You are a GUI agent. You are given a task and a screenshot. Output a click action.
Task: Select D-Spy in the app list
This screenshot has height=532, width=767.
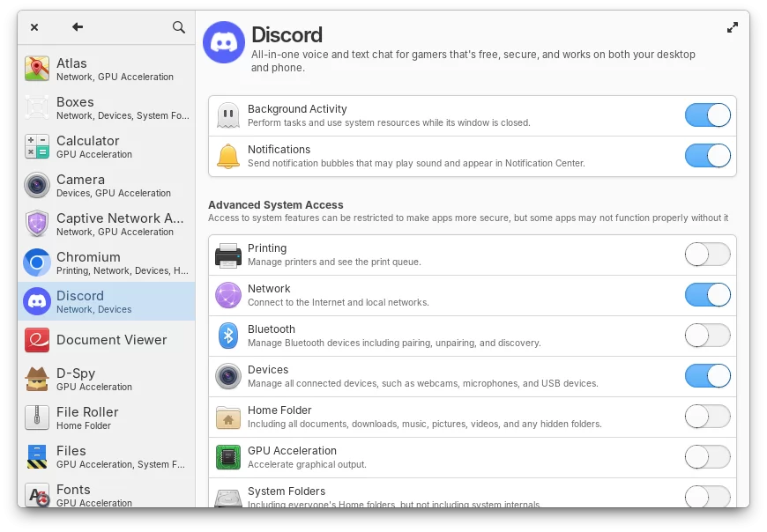coord(106,379)
